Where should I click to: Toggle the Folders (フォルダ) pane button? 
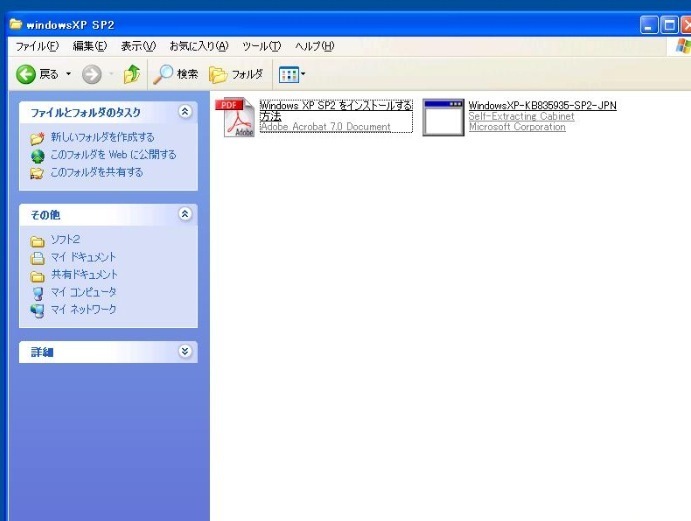pyautogui.click(x=236, y=74)
